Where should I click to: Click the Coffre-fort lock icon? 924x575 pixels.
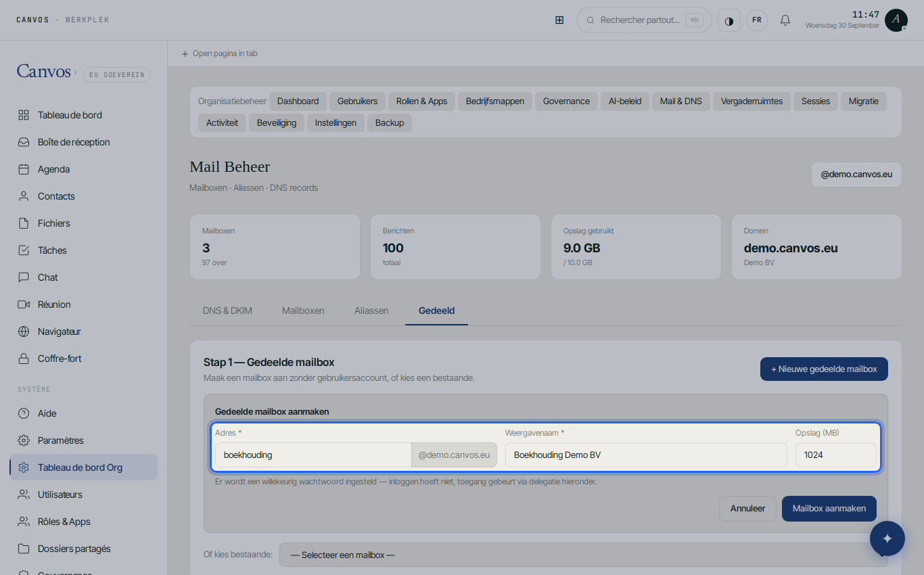point(24,359)
